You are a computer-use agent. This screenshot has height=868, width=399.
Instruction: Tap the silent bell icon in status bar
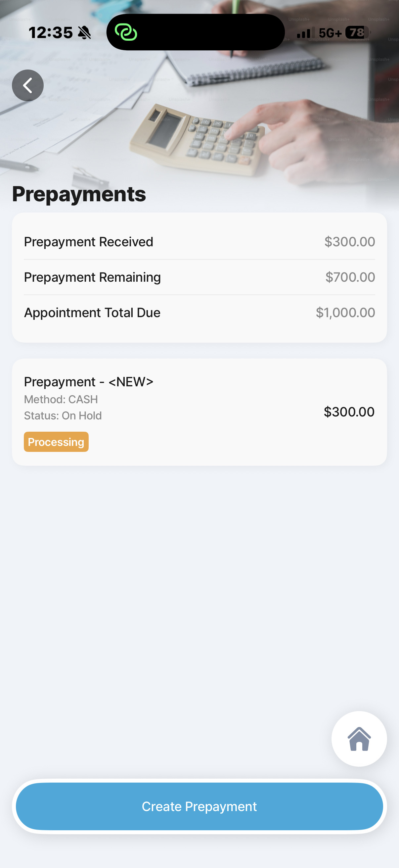pyautogui.click(x=84, y=33)
